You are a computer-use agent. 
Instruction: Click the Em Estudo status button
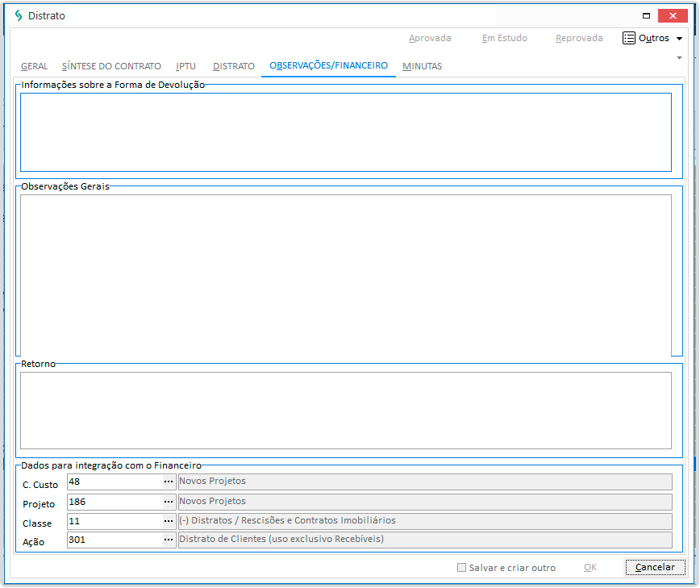505,39
